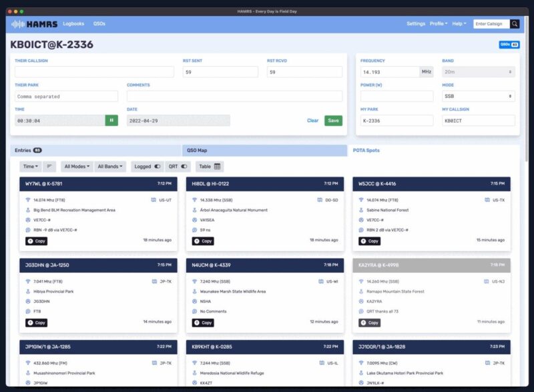Click the sort order icon beside Time
The width and height of the screenshot is (534, 392).
coord(50,166)
